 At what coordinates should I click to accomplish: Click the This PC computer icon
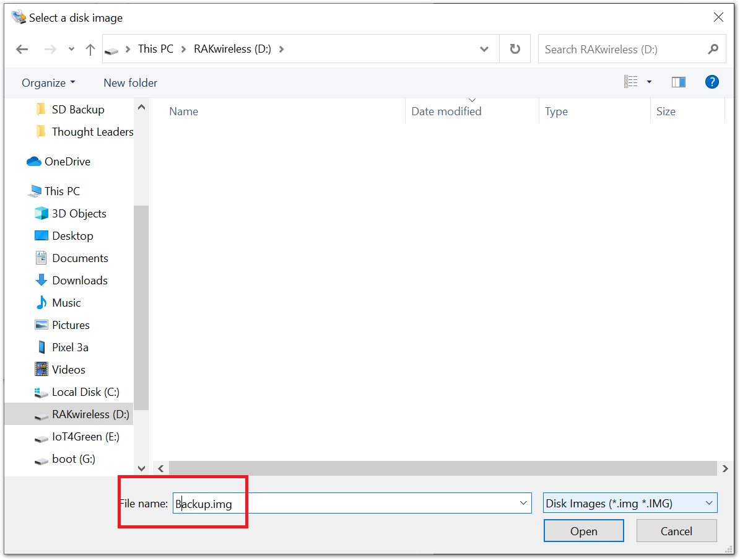tap(35, 191)
